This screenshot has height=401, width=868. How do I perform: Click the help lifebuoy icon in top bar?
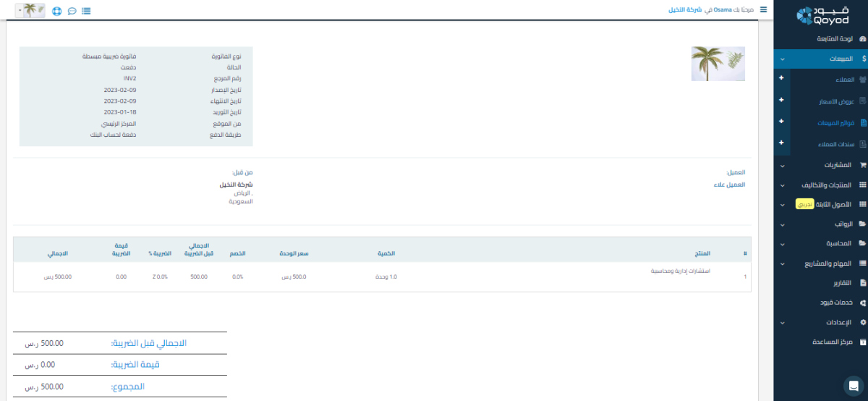[57, 11]
